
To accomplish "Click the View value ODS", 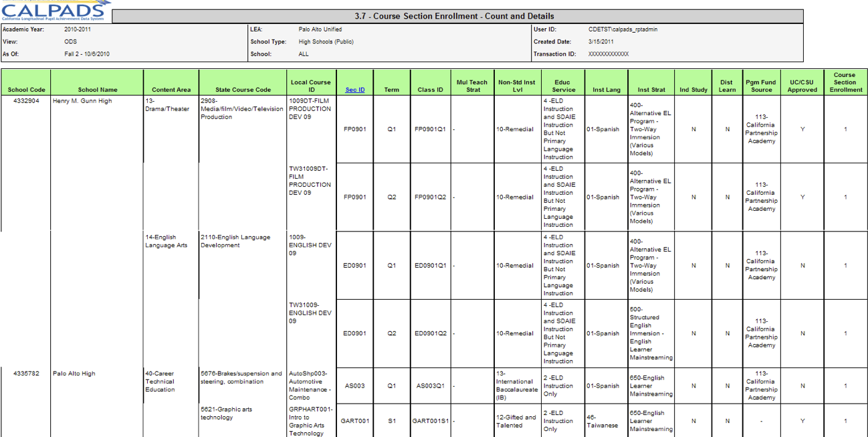I will [x=71, y=41].
